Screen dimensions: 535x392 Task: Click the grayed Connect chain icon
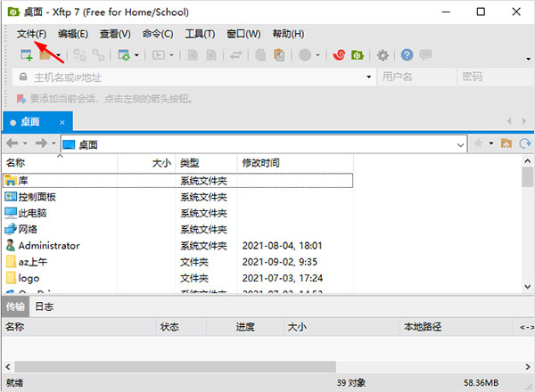pos(79,55)
